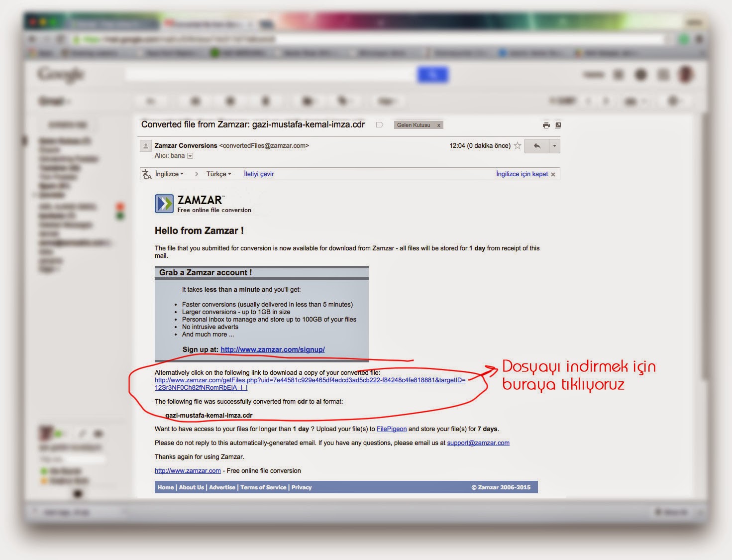Click the Zamzar arrow logo image
Viewport: 732px width, 560px height.
pyautogui.click(x=164, y=204)
